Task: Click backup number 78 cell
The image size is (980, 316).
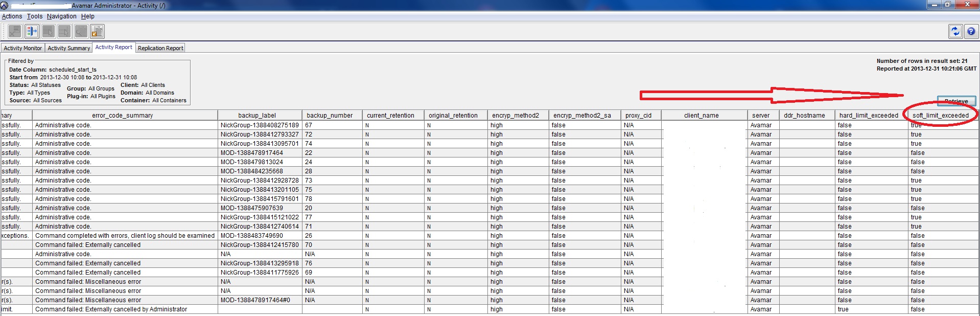Action: pos(332,199)
